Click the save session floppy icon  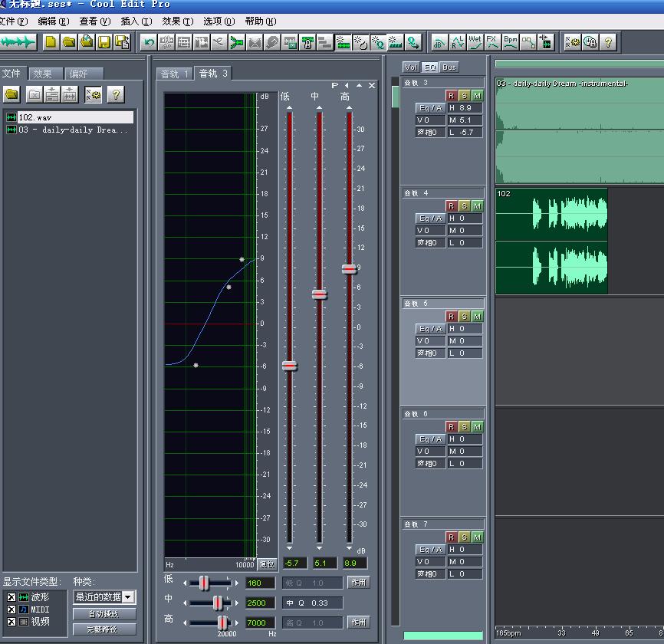coord(104,42)
